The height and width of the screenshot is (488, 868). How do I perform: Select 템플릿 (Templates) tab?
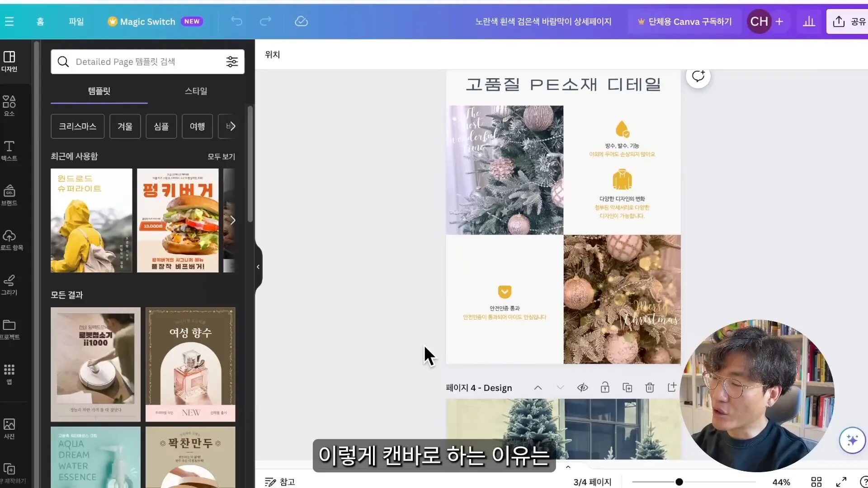99,90
